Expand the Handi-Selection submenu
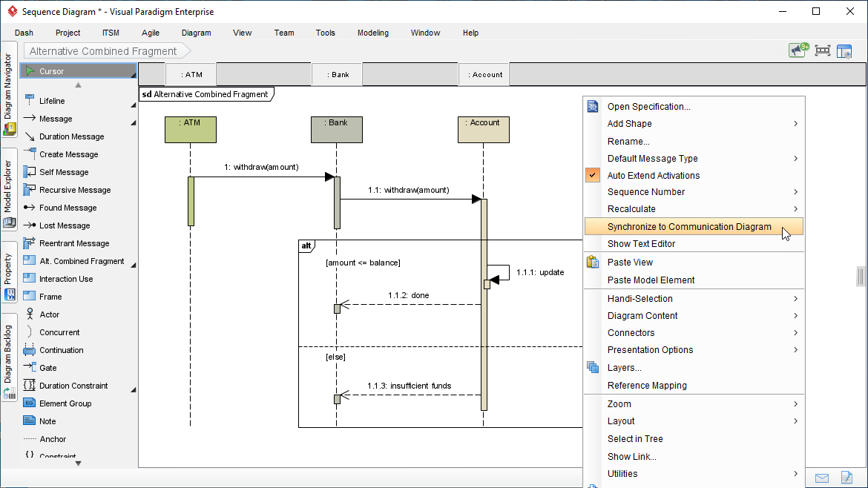Screen dimensions: 868x488 (x=694, y=298)
